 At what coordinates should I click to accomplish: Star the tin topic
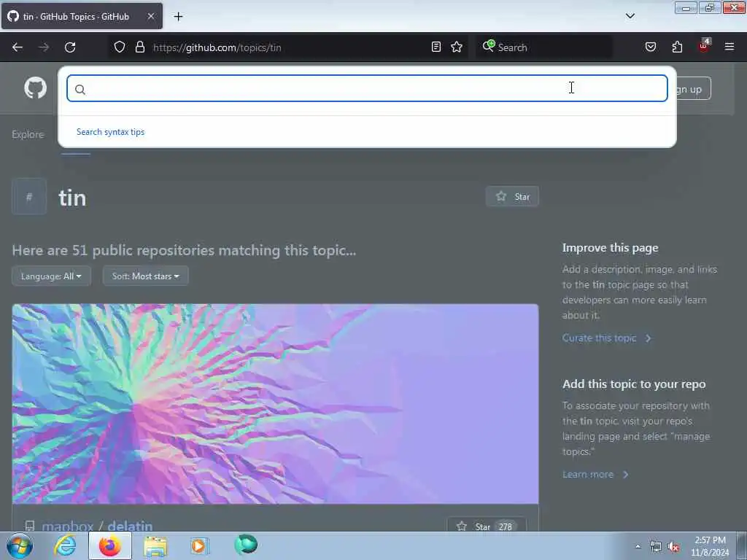click(512, 197)
